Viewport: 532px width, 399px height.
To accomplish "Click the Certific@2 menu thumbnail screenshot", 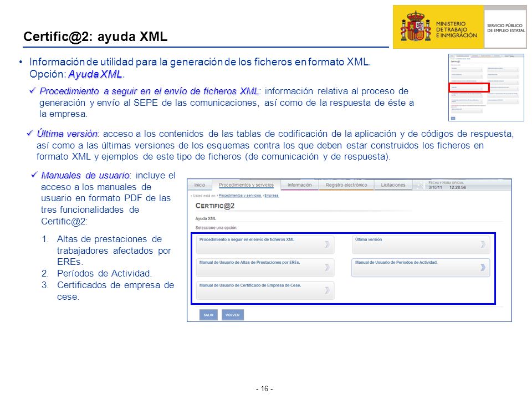I will tap(486, 87).
